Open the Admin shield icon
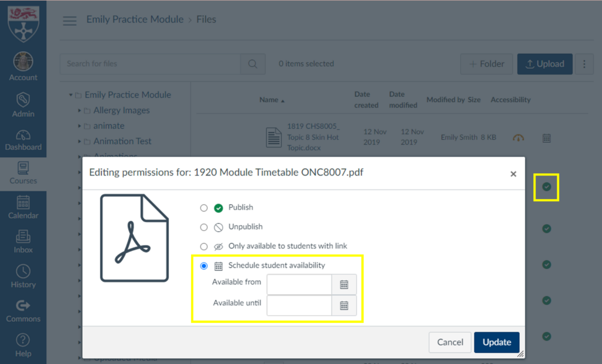602x364 pixels. click(23, 104)
